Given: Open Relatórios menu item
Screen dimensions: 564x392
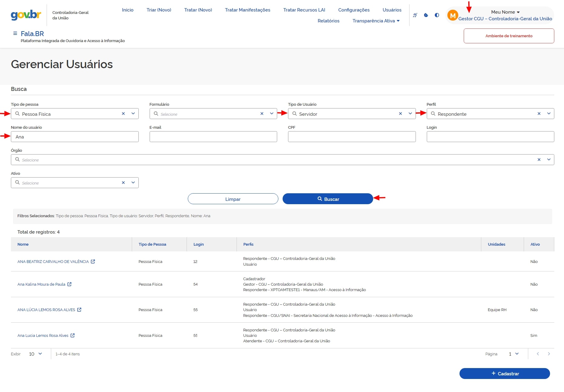Looking at the screenshot, I should [328, 21].
